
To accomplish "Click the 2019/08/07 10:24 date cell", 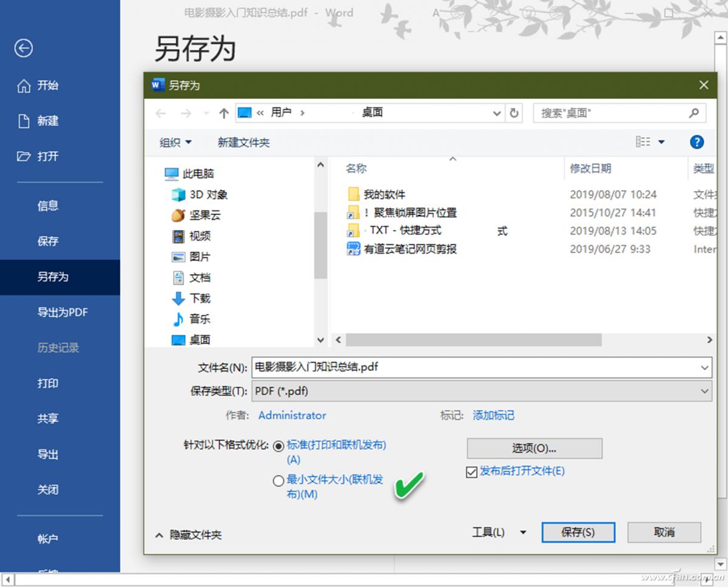I will (613, 195).
